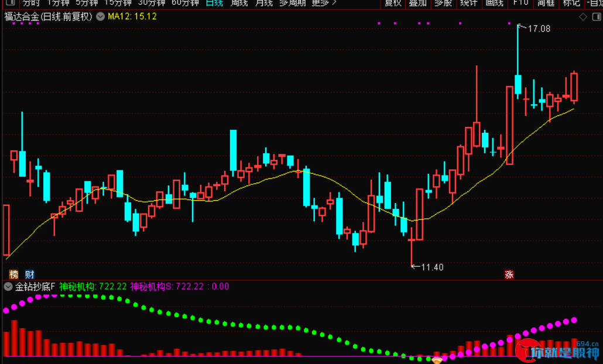Click the 自选 watchlist button at top right
This screenshot has height=364, width=603.
(595, 3)
